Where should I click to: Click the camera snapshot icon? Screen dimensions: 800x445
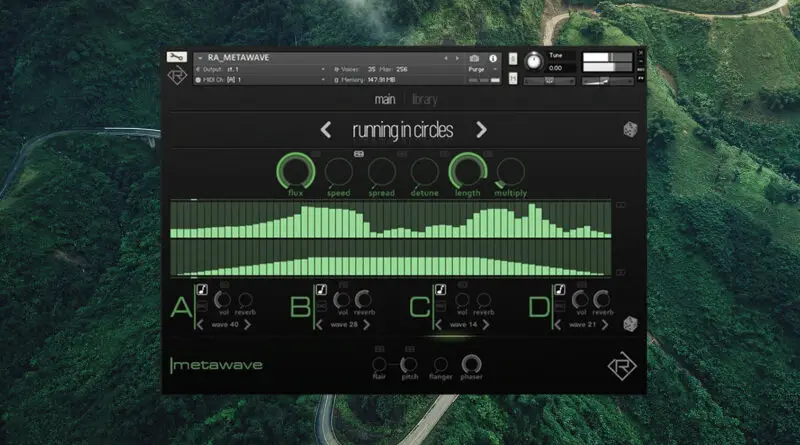pyautogui.click(x=474, y=58)
